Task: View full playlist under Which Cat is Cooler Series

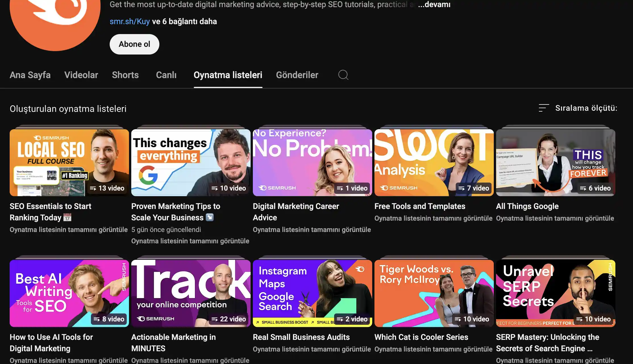Action: pos(433,349)
